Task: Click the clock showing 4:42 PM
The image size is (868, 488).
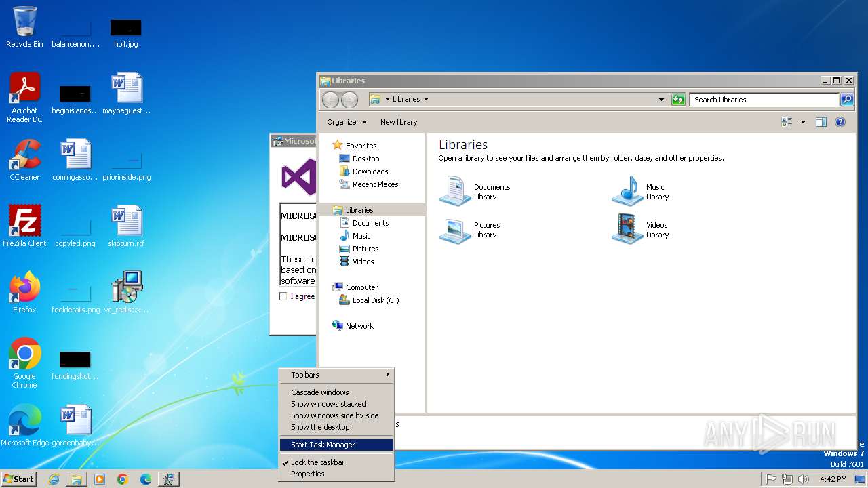Action: 833,479
